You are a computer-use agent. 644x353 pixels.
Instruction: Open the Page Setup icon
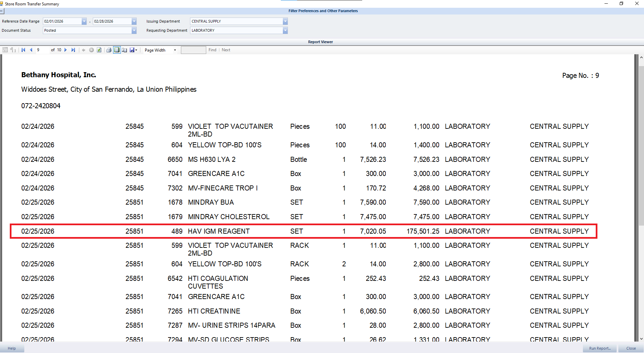point(125,50)
